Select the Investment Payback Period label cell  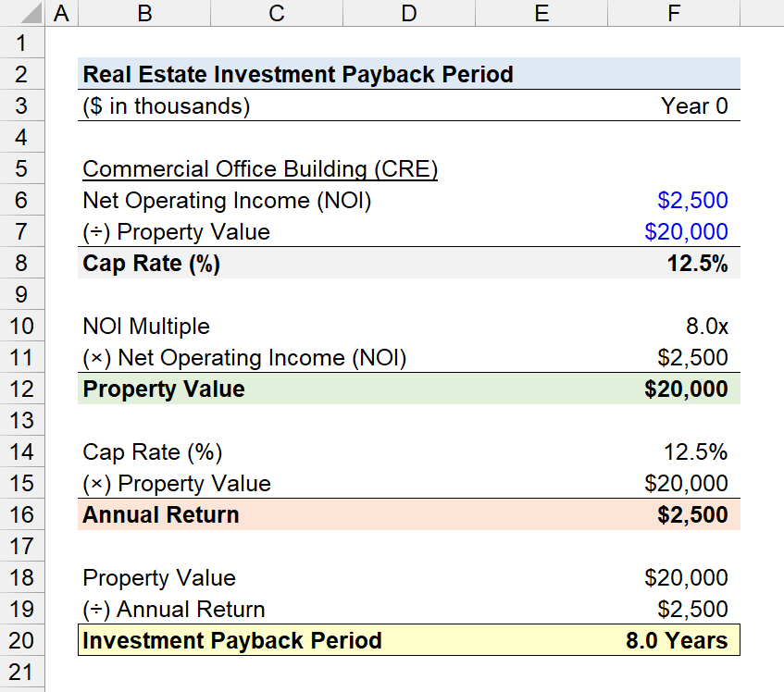(x=232, y=640)
